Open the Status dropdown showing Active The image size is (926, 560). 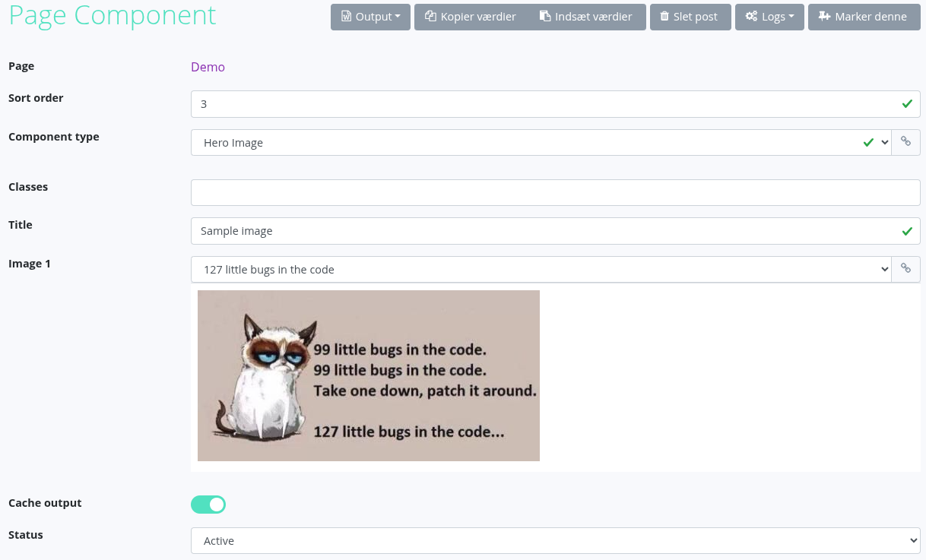click(555, 540)
